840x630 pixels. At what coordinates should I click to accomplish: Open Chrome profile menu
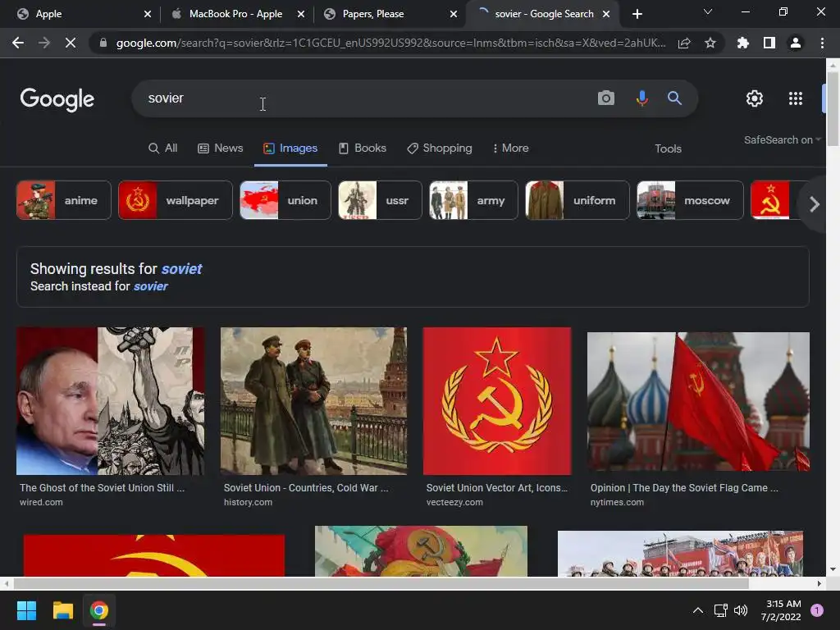[796, 43]
